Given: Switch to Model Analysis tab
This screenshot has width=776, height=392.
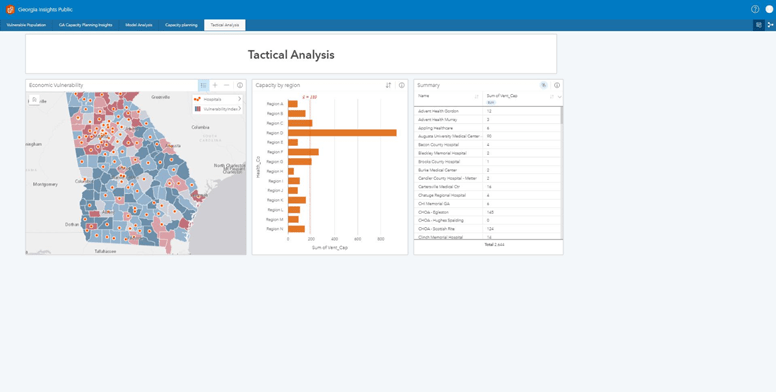Looking at the screenshot, I should click(139, 25).
